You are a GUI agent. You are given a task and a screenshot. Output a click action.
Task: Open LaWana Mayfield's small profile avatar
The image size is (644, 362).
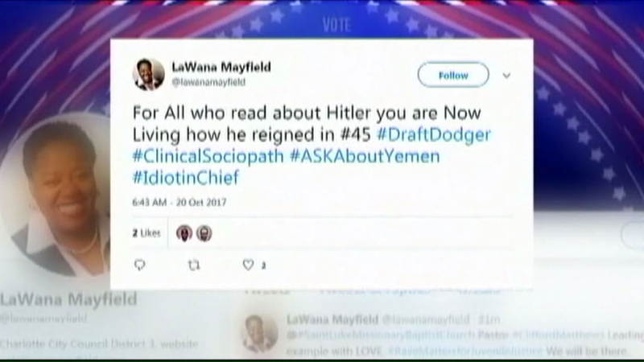pos(148,74)
